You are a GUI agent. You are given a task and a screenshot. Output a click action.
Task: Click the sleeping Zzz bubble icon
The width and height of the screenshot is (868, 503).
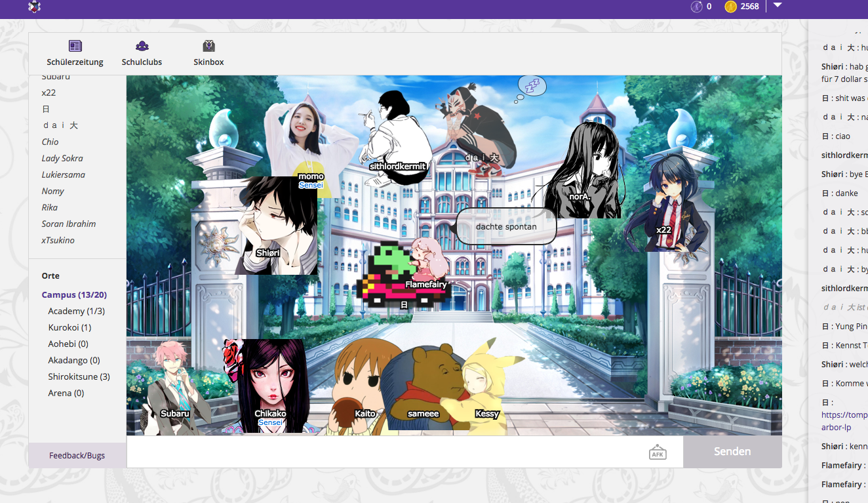click(x=532, y=86)
